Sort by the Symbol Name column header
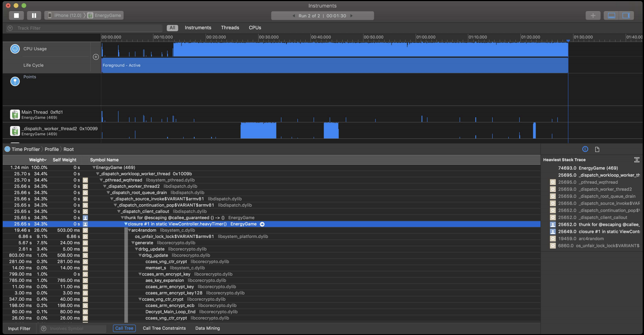This screenshot has height=335, width=644. click(104, 160)
